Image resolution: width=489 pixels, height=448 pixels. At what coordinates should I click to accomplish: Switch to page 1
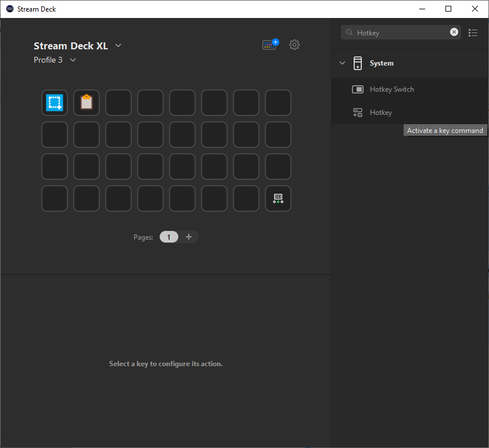coord(168,237)
